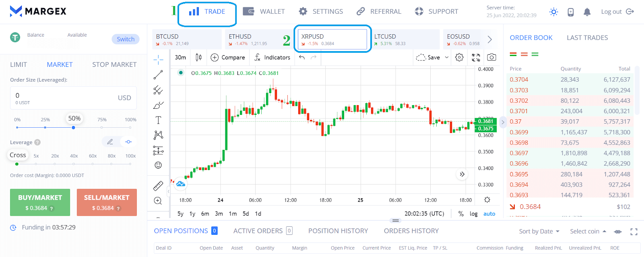
Task: Open Position History tab
Action: click(338, 231)
